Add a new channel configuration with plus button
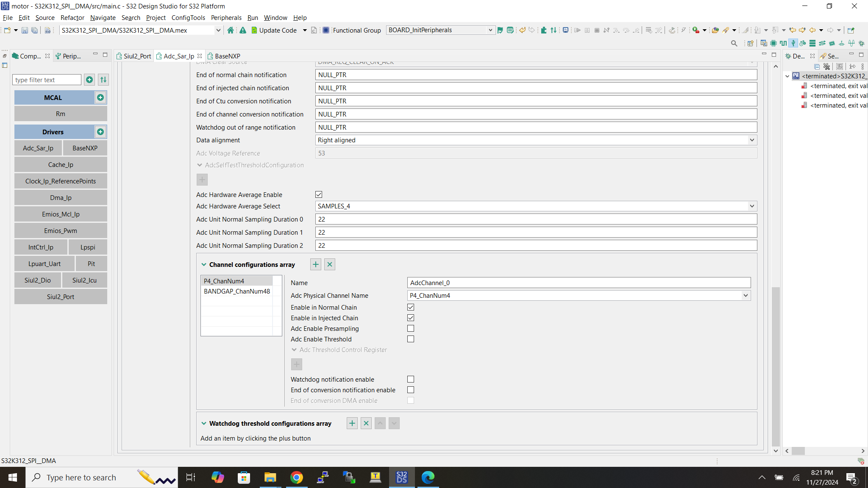 pyautogui.click(x=315, y=264)
